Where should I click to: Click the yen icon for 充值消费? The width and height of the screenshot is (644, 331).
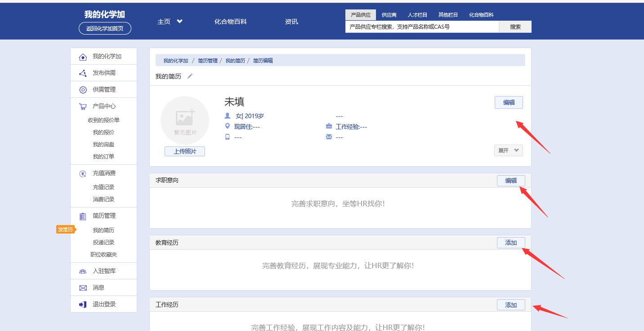[83, 173]
